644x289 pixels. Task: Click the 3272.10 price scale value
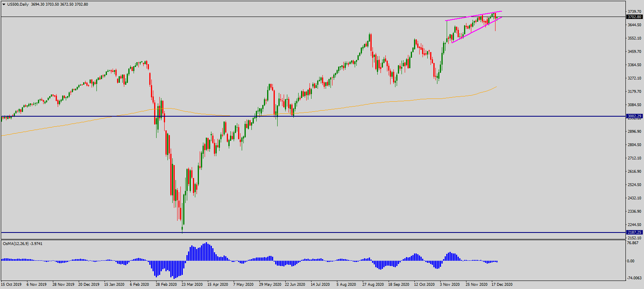pos(634,78)
